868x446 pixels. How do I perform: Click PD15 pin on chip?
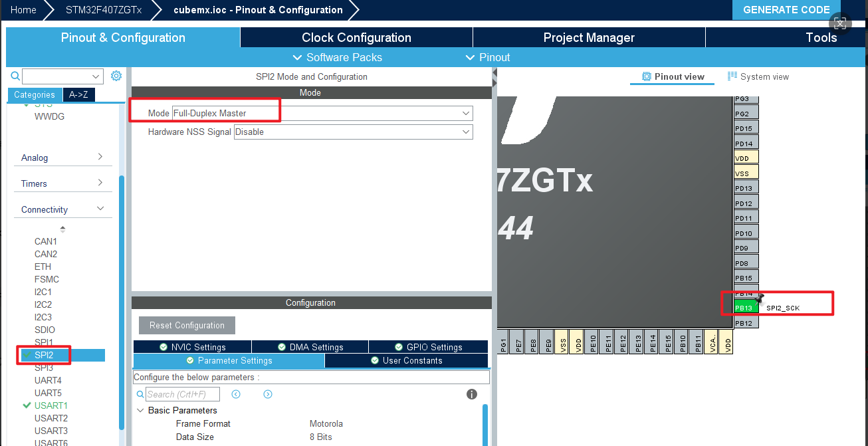(746, 128)
